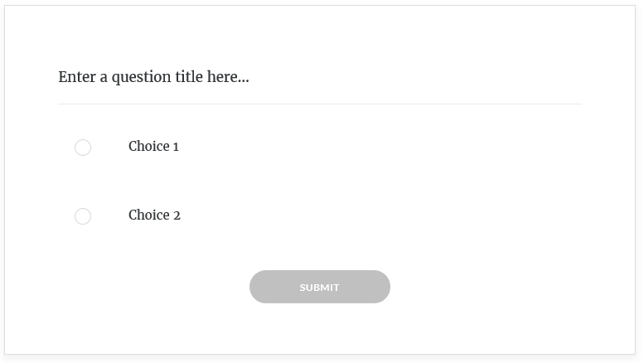This screenshot has width=644, height=363.
Task: Click the "Choice 2" label text
Action: tap(154, 215)
